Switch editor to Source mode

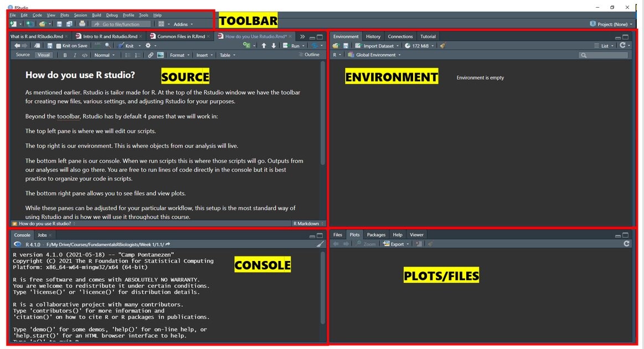(x=23, y=55)
